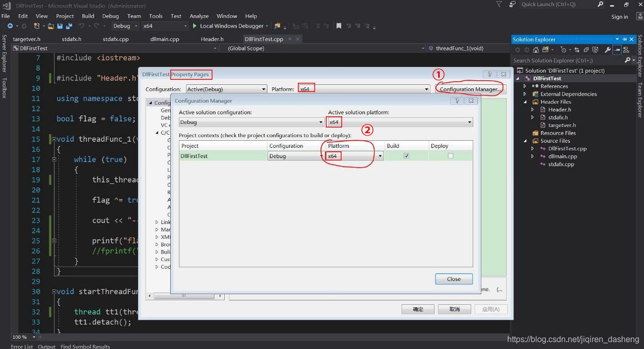
Task: Open Active solution configuration Debug dropdown
Action: pyautogui.click(x=252, y=122)
